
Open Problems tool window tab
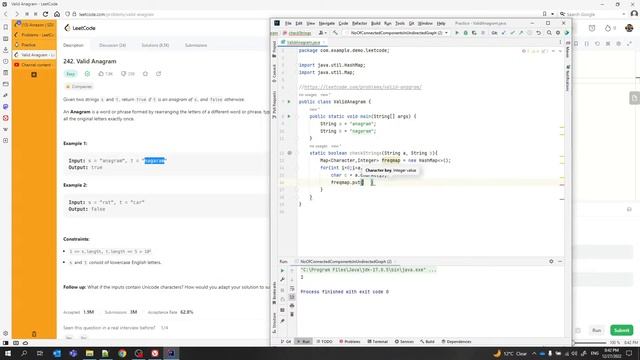point(350,342)
